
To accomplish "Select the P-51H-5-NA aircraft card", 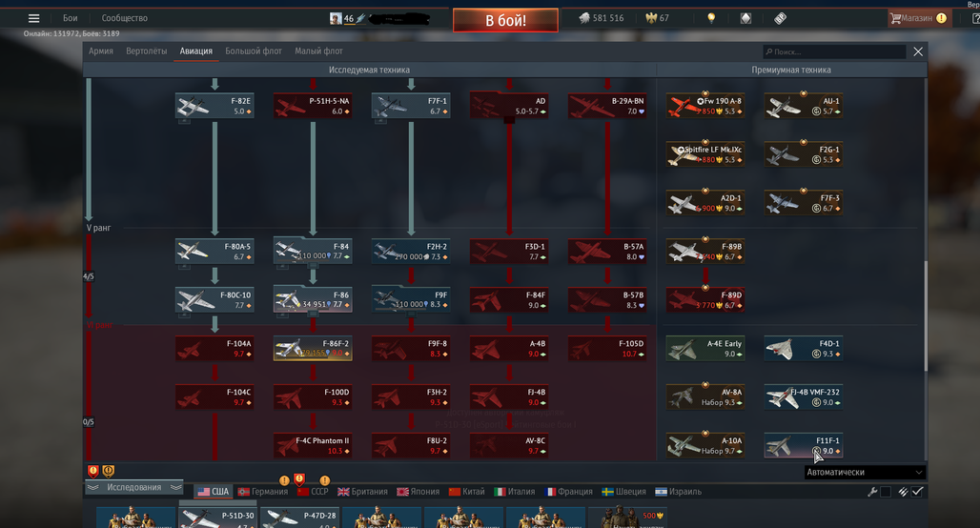I will click(x=313, y=106).
